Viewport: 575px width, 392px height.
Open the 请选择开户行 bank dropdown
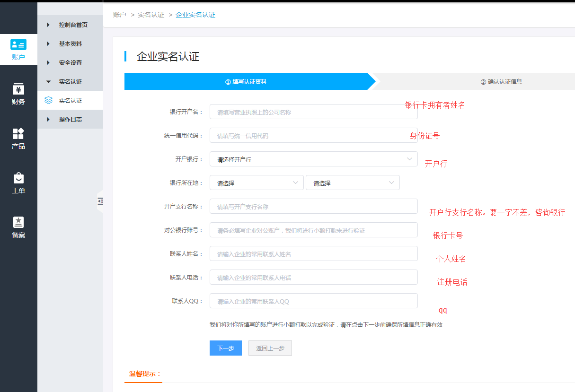(x=314, y=159)
